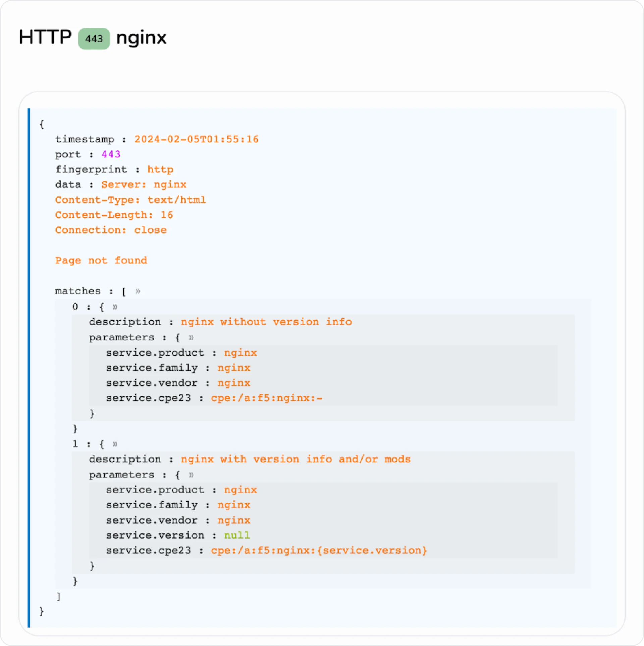This screenshot has width=644, height=646.
Task: Click service.family value in match 1
Action: [234, 505]
